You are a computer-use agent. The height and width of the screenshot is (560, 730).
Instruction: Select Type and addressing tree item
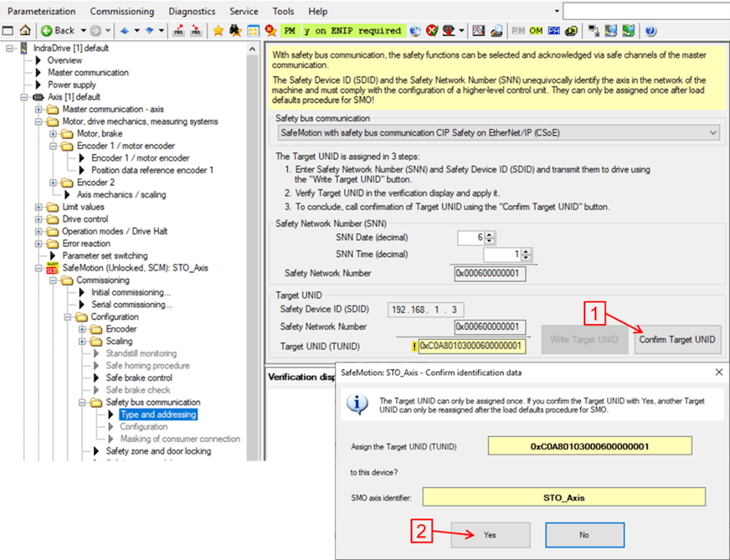pos(159,415)
